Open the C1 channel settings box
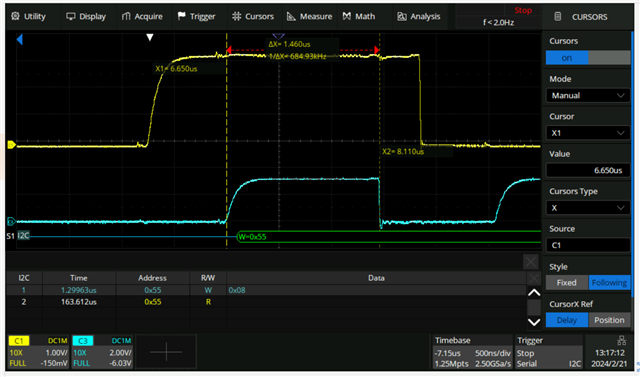 [39, 352]
